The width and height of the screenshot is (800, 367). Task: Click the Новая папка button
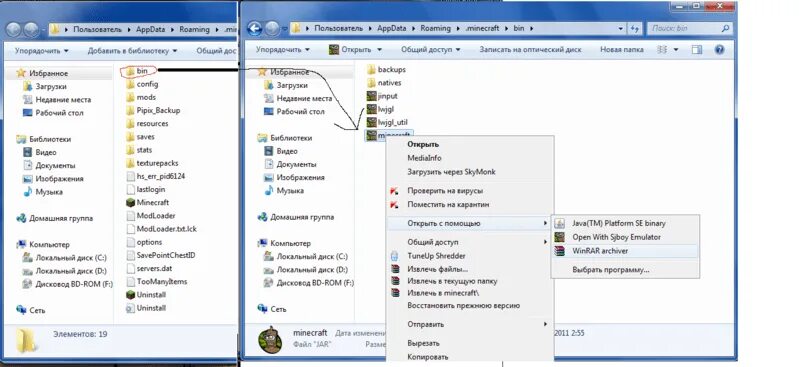[x=621, y=50]
